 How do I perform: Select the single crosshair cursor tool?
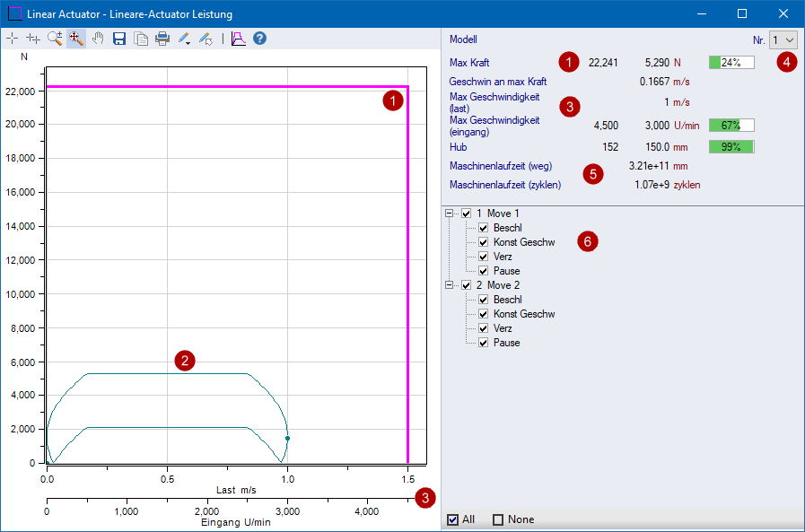click(12, 39)
